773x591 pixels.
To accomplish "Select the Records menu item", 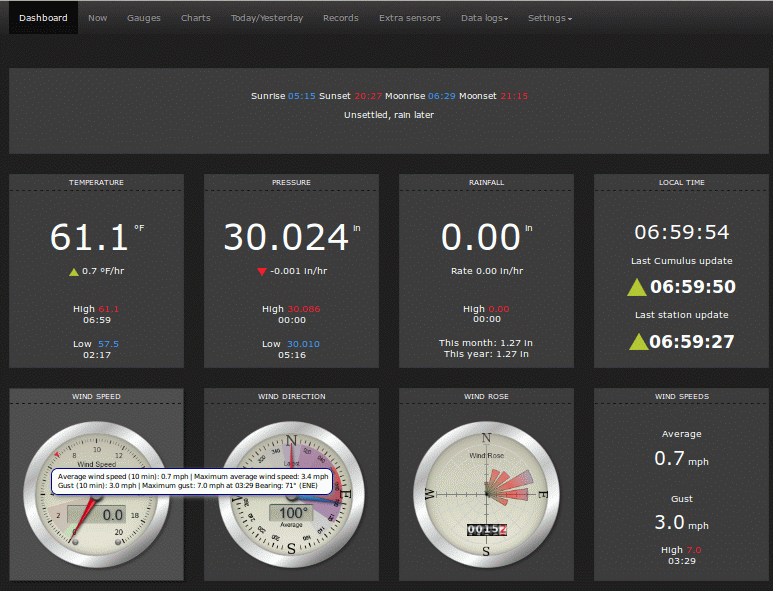I will point(341,18).
